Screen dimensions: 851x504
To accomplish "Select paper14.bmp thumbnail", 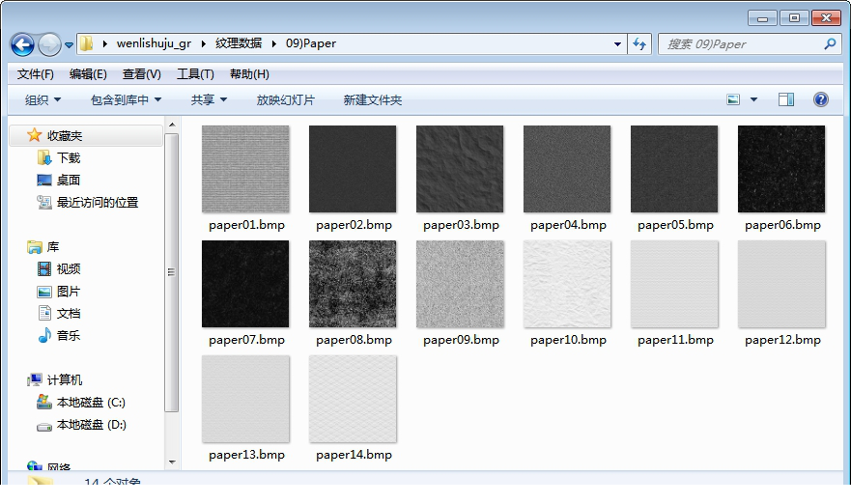I will coord(353,399).
